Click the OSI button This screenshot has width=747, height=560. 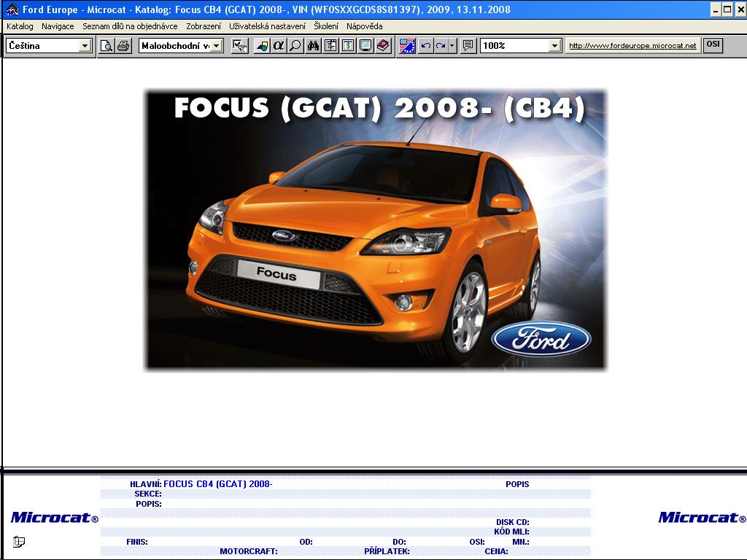coord(713,45)
